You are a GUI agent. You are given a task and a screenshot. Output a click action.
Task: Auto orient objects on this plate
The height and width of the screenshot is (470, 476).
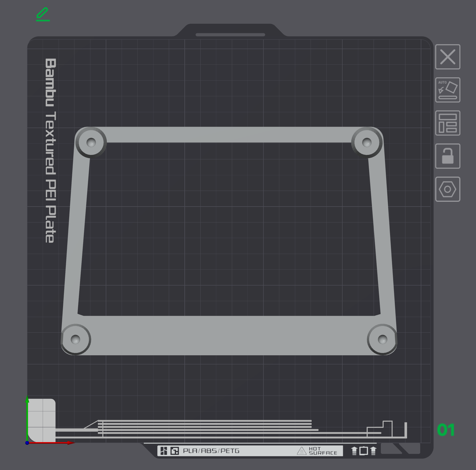448,90
